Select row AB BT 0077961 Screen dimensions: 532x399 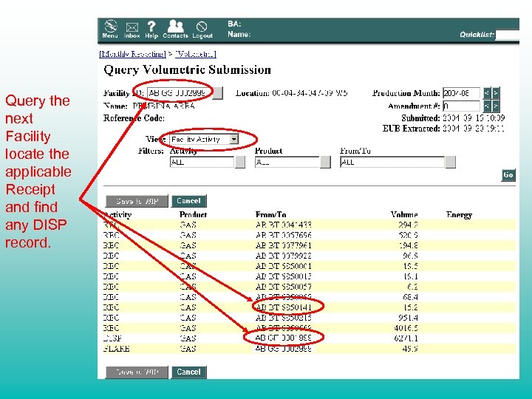309,245
